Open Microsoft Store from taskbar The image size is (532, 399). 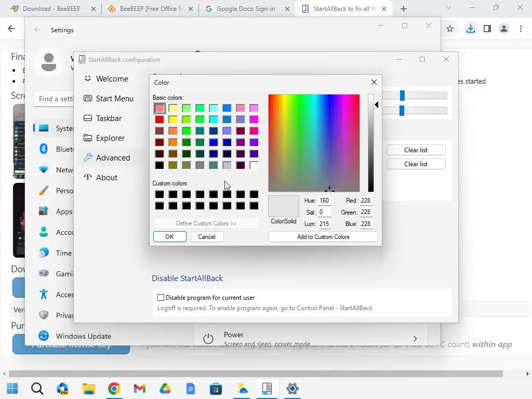pyautogui.click(x=216, y=389)
